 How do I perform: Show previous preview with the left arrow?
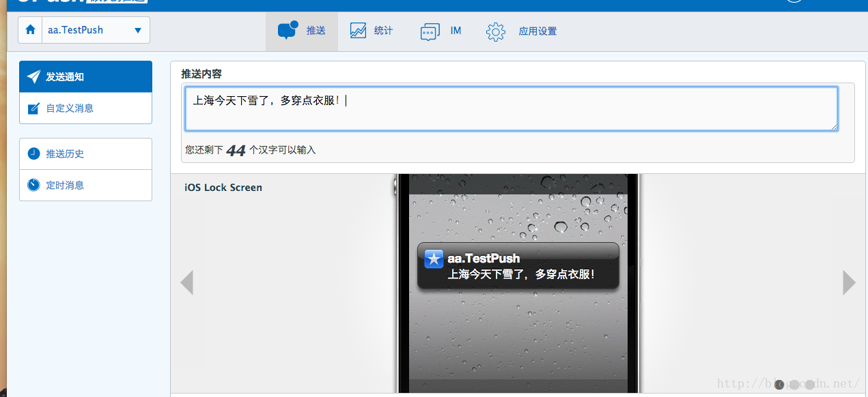(x=186, y=282)
